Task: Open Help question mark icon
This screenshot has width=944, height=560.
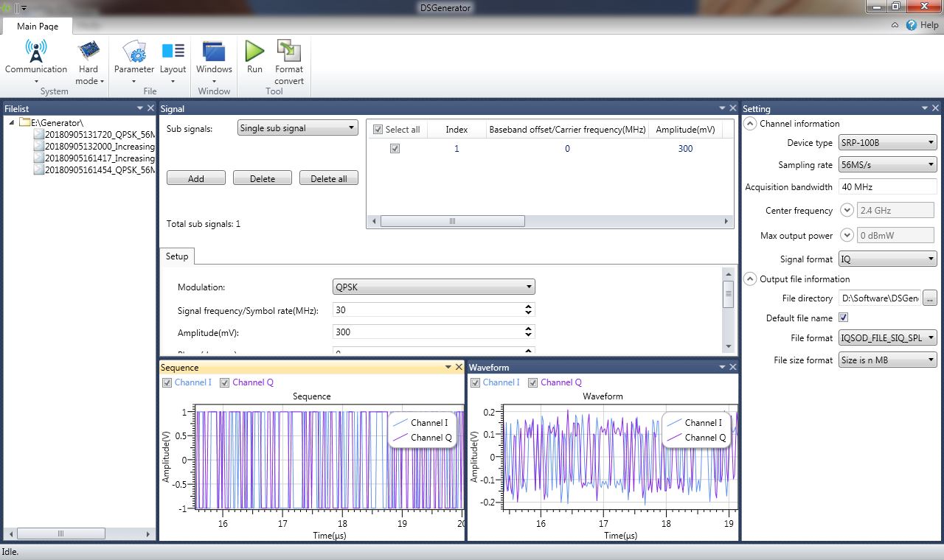Action: pyautogui.click(x=912, y=25)
